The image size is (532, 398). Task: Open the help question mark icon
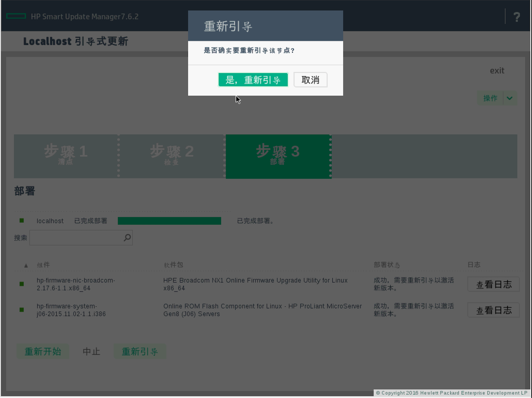click(x=516, y=17)
